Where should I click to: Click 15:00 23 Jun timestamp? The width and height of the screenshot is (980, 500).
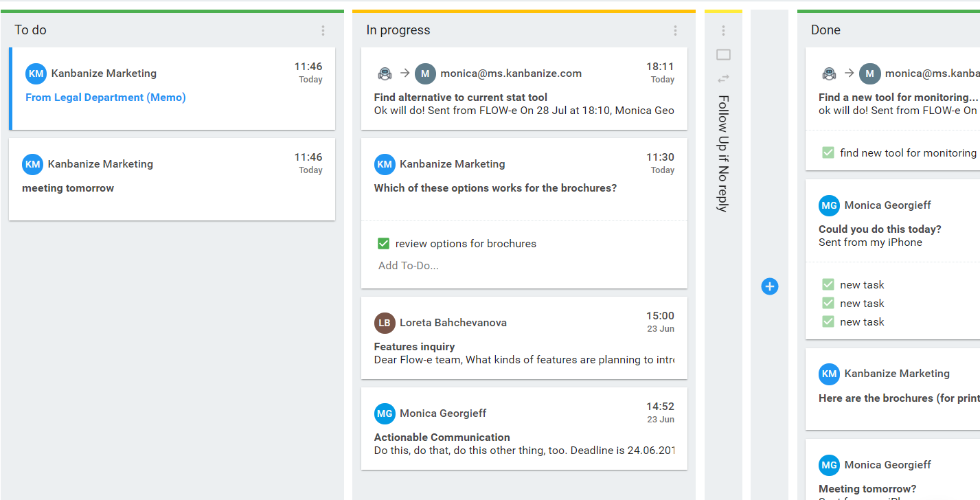click(660, 321)
